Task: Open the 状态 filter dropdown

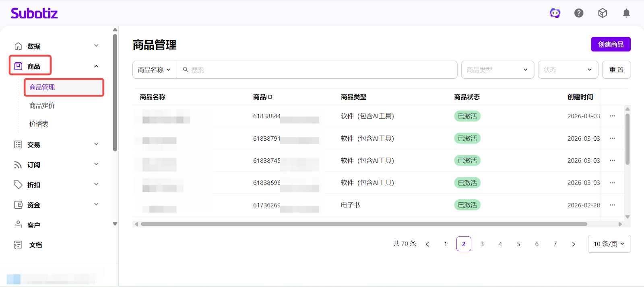Action: coord(568,70)
